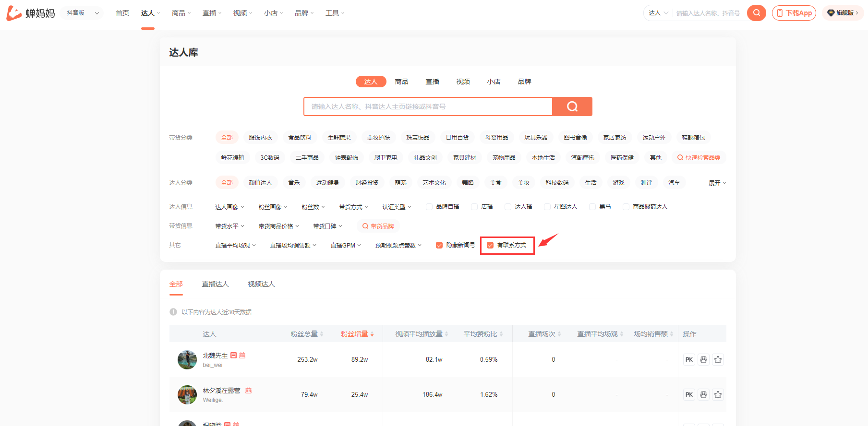Toggle the 达人播 checkbox
The width and height of the screenshot is (868, 426).
click(508, 207)
